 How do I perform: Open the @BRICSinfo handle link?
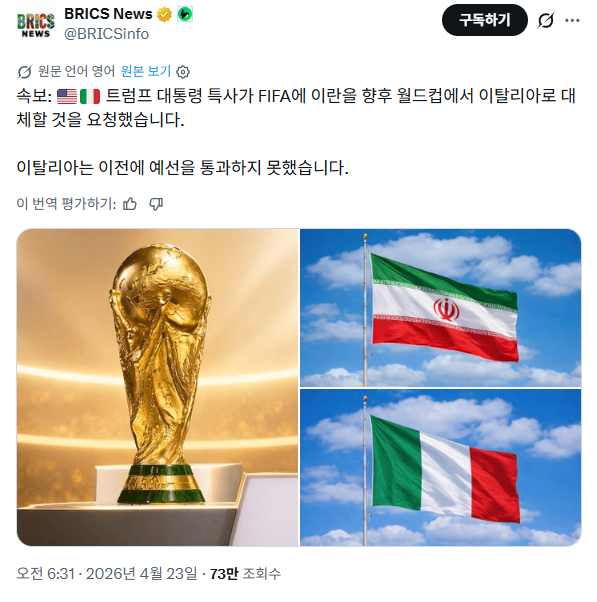tap(106, 34)
